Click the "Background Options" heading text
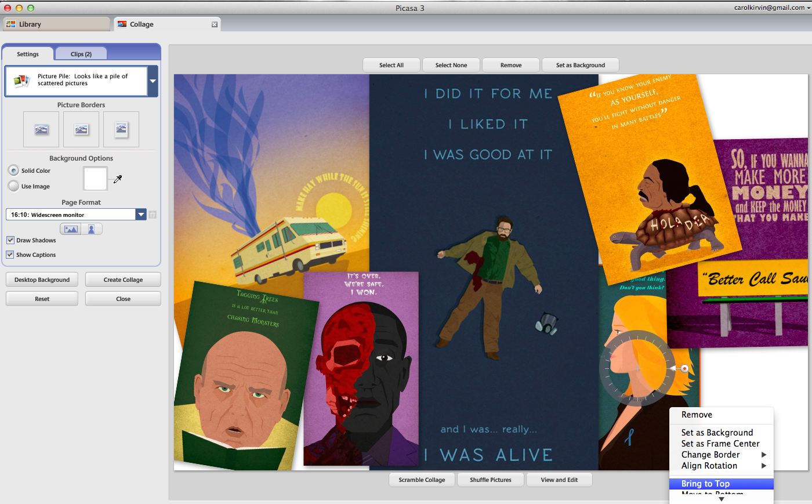This screenshot has width=812, height=504. pos(81,158)
